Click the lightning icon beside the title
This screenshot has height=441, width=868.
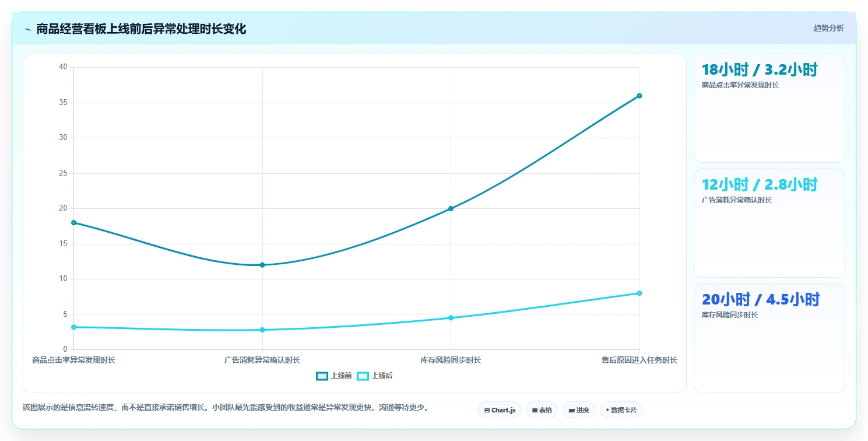click(27, 29)
